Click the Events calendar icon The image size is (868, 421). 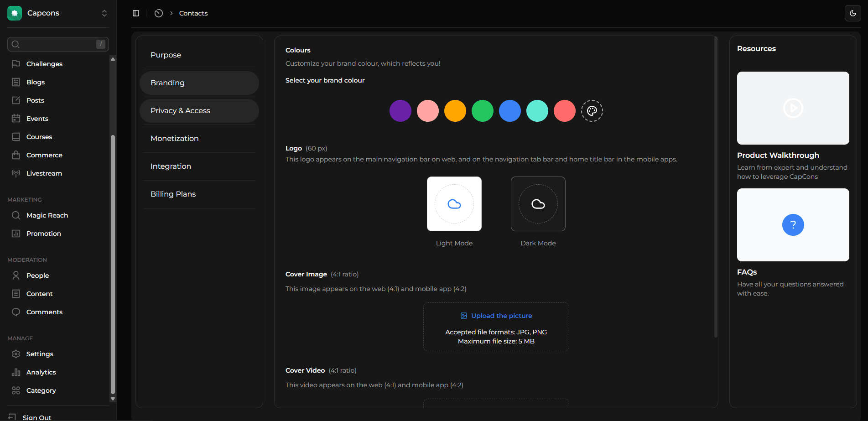16,119
